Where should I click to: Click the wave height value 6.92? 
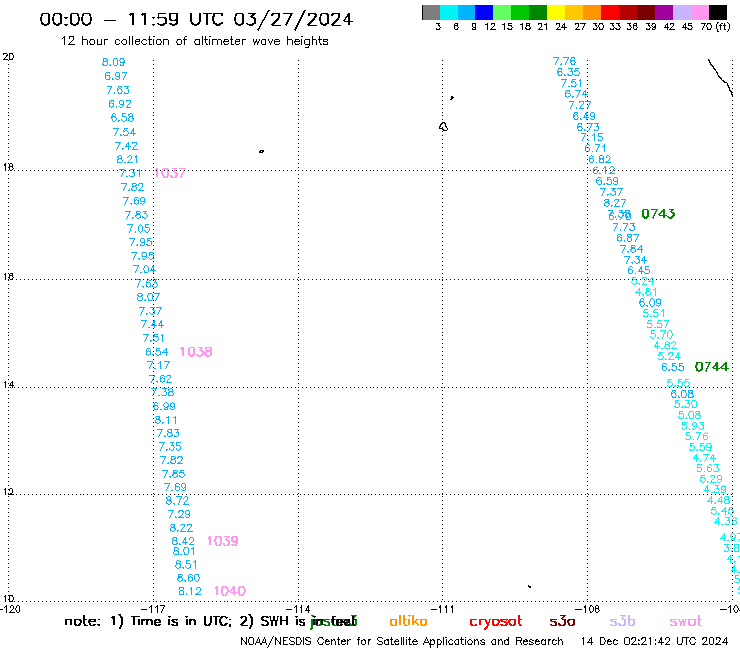(x=120, y=104)
